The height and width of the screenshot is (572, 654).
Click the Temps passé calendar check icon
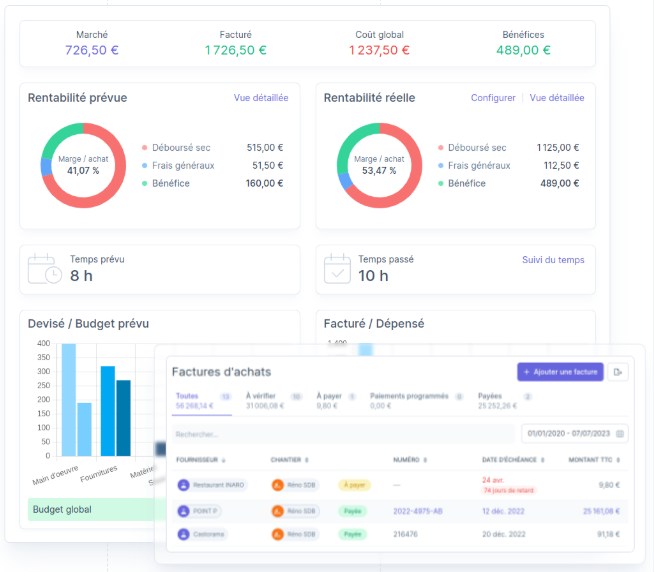pyautogui.click(x=340, y=270)
